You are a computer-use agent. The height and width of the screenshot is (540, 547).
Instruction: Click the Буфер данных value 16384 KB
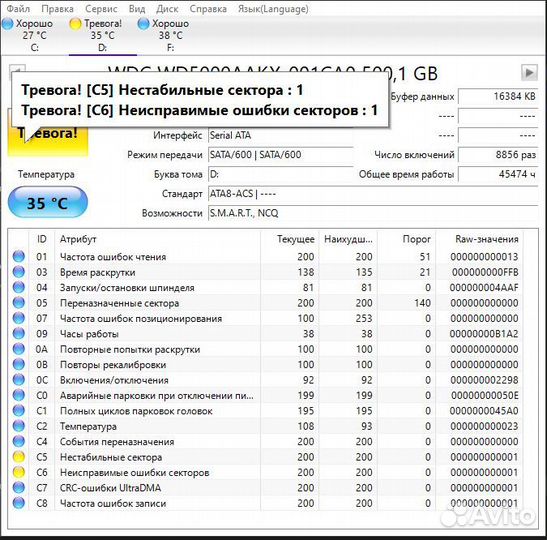[x=498, y=96]
